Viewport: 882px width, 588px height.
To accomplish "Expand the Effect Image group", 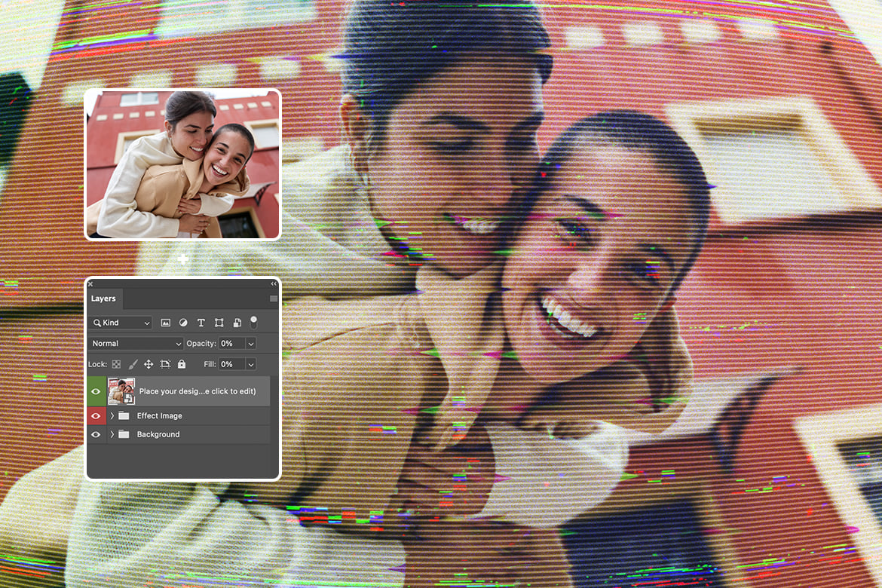I will point(112,416).
